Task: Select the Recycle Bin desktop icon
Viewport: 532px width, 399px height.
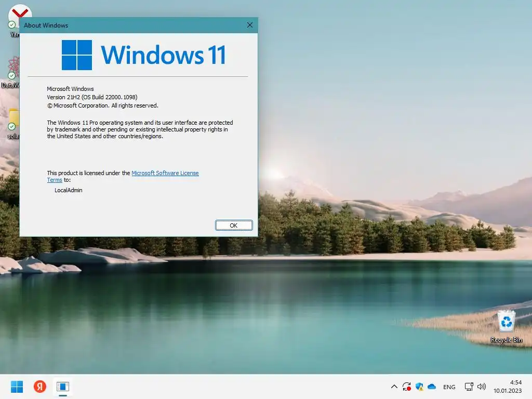Action: pos(506,326)
